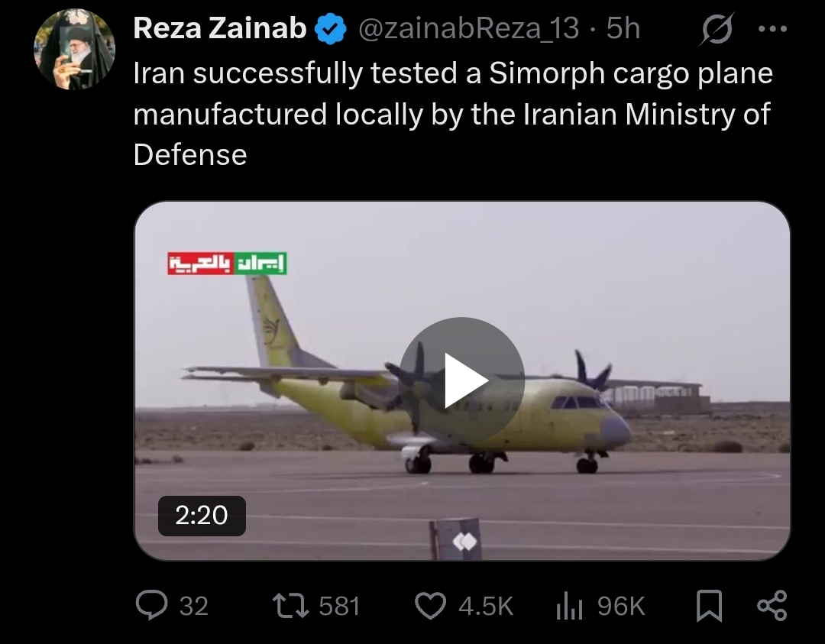Repost using the retweet arrows icon
This screenshot has width=825, height=644.
pos(290,606)
